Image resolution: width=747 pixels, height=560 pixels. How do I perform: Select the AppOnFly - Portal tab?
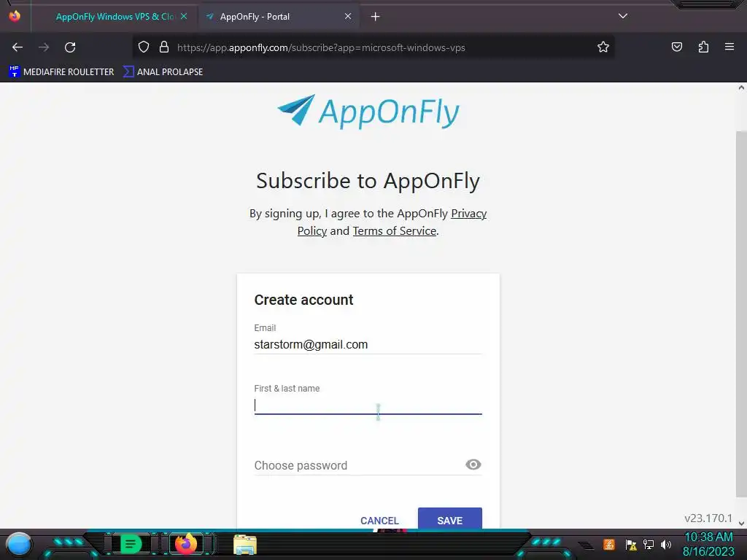pyautogui.click(x=279, y=17)
